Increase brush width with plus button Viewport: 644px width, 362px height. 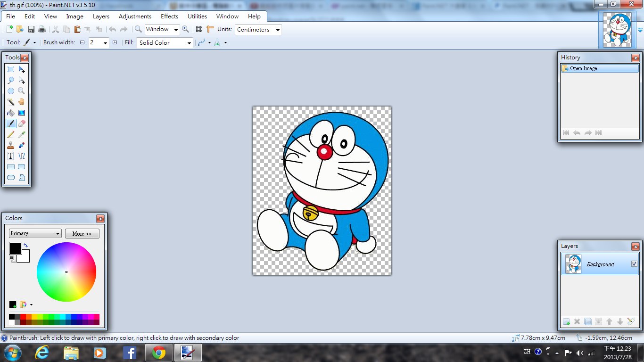[115, 42]
